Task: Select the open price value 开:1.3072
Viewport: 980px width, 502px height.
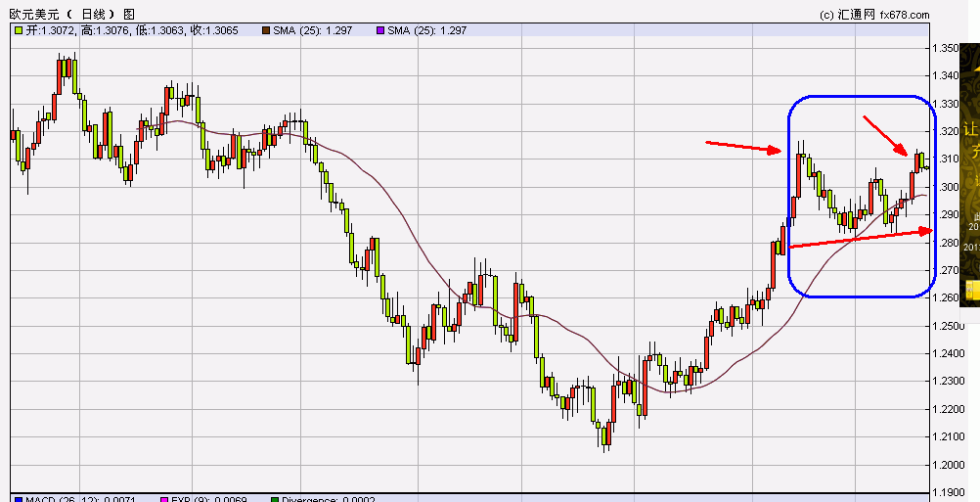Action: point(52,30)
